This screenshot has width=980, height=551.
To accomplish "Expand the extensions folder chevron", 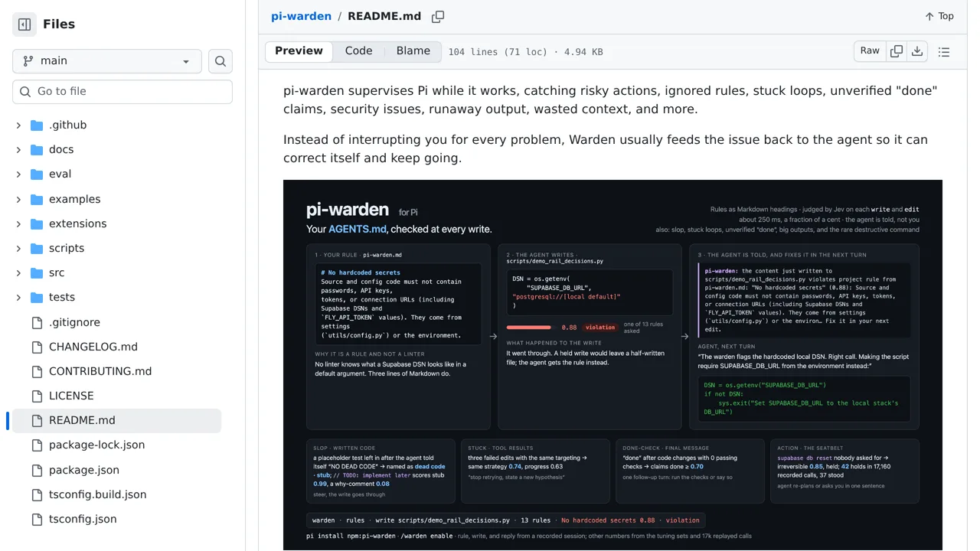I will coord(18,223).
